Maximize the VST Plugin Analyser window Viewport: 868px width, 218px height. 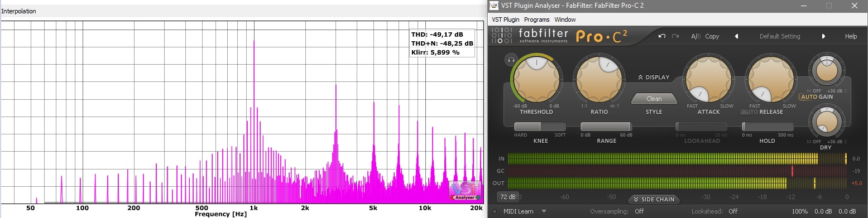(x=829, y=6)
